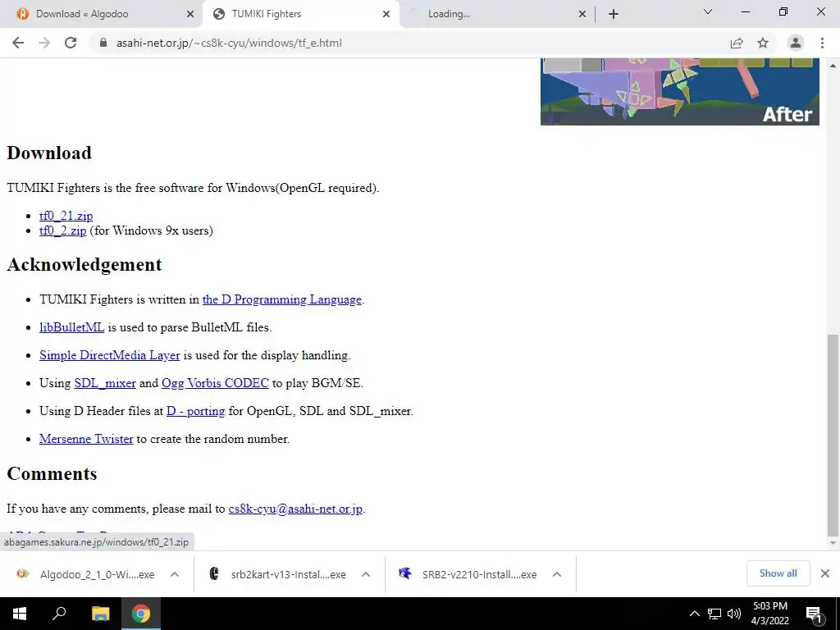Open network status tray icon

pos(714,614)
